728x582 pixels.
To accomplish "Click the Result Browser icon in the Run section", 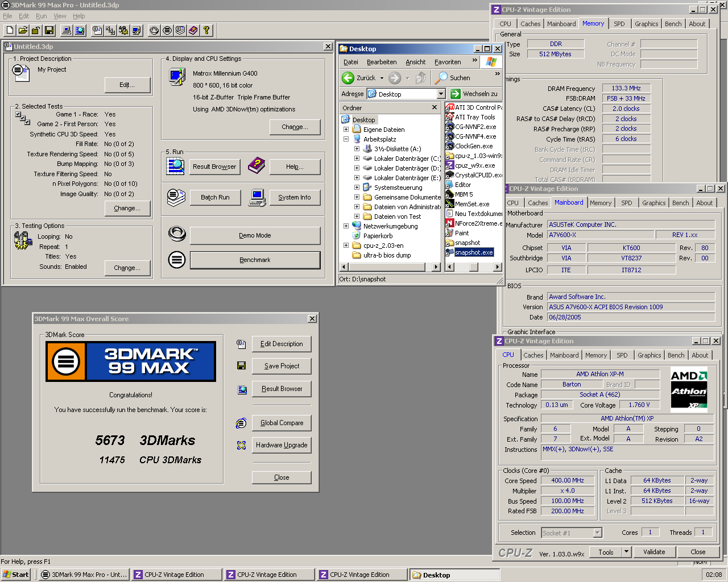I will [176, 166].
